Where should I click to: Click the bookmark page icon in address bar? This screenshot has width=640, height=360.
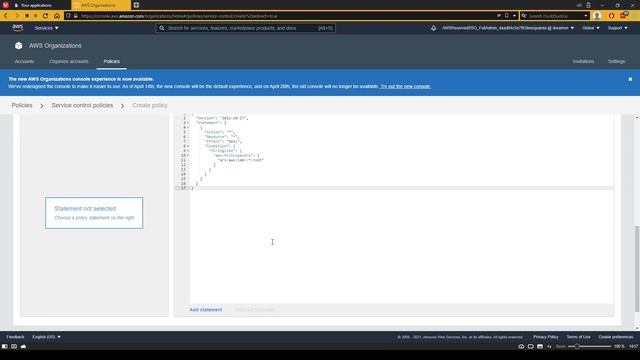(x=507, y=16)
